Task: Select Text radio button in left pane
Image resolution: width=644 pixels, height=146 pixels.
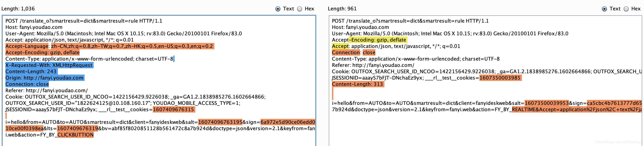Action: click(x=278, y=9)
